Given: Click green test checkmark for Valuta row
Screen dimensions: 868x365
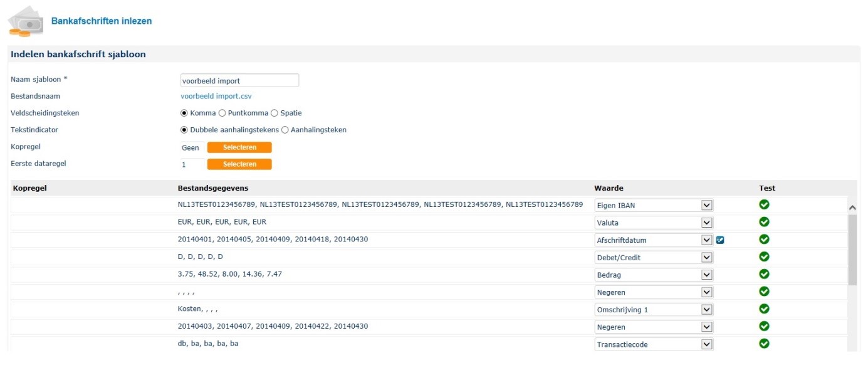Looking at the screenshot, I should [764, 222].
